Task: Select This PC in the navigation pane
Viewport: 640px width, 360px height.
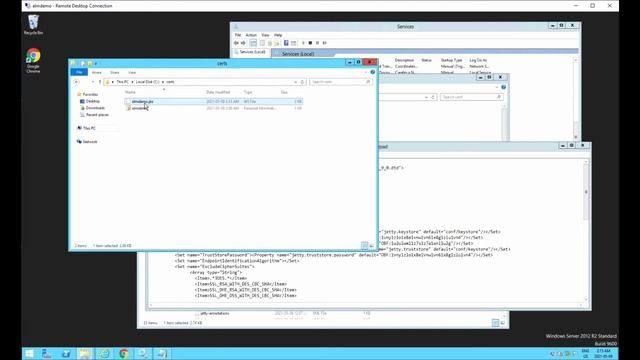Action: [x=89, y=128]
